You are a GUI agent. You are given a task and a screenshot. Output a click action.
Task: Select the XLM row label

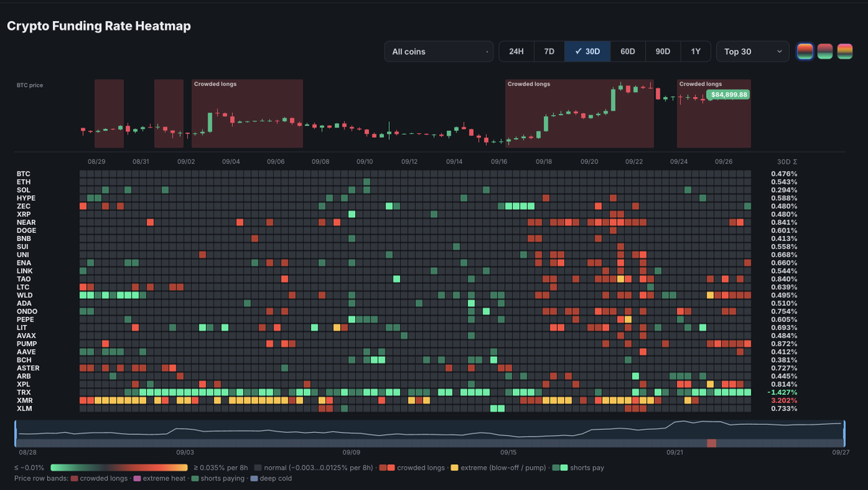(x=24, y=408)
